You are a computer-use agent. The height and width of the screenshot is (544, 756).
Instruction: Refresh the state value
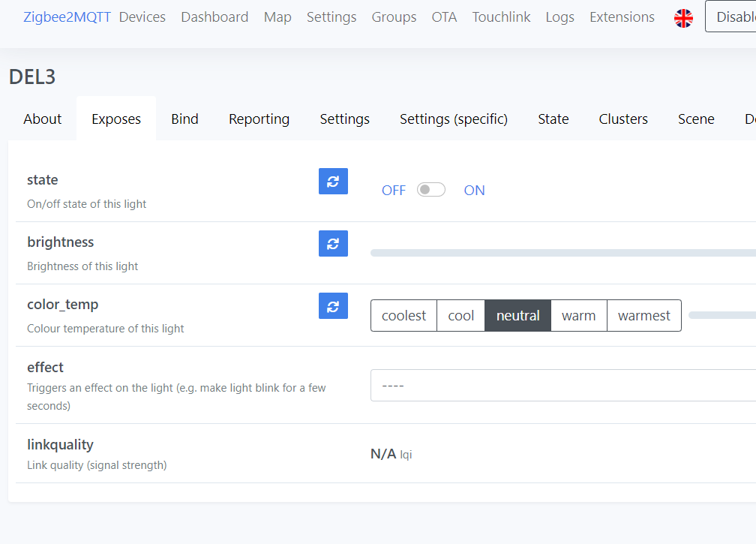(333, 181)
